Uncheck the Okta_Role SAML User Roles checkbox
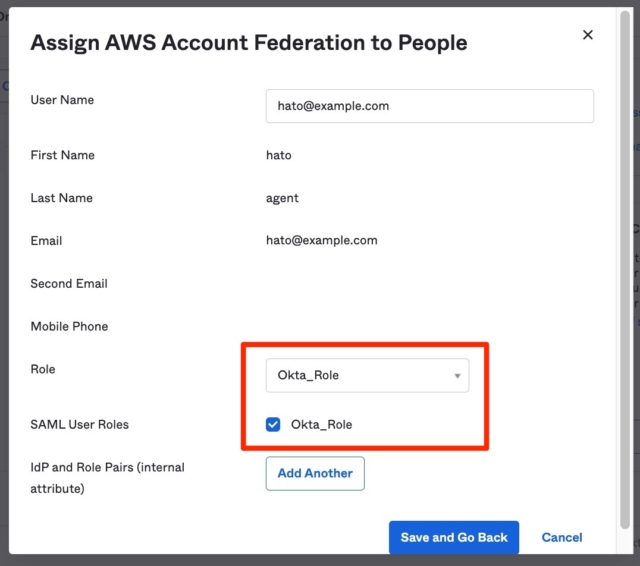 point(273,424)
